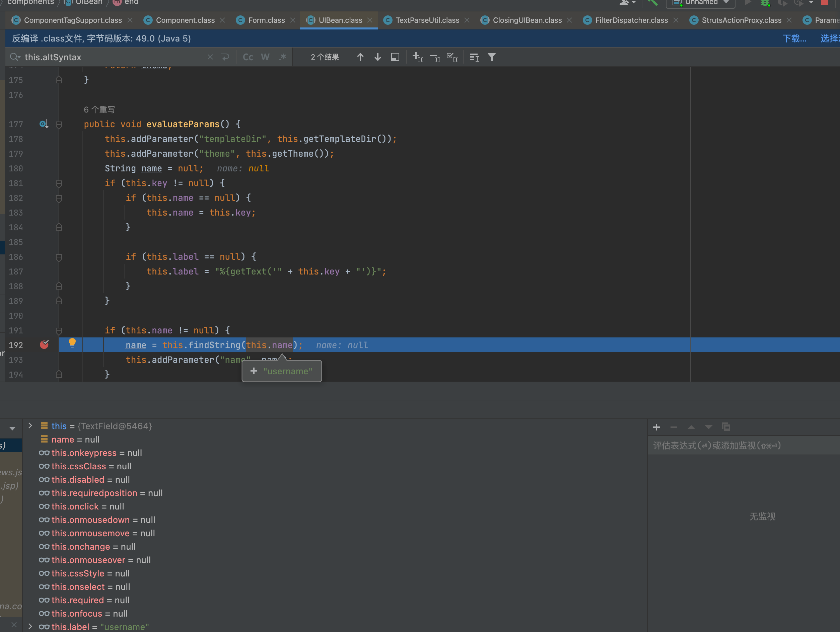This screenshot has width=840, height=632.
Task: Click the green hammer Build icon
Action: point(652,3)
